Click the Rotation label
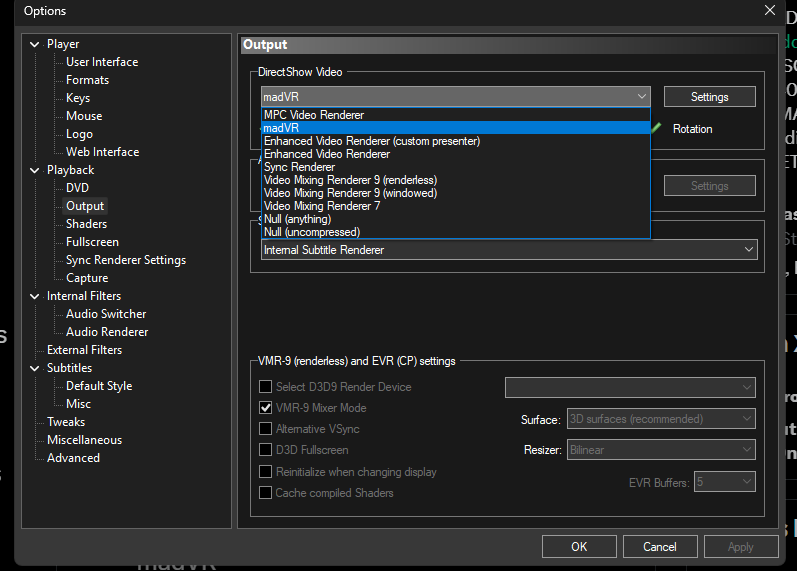 [692, 129]
